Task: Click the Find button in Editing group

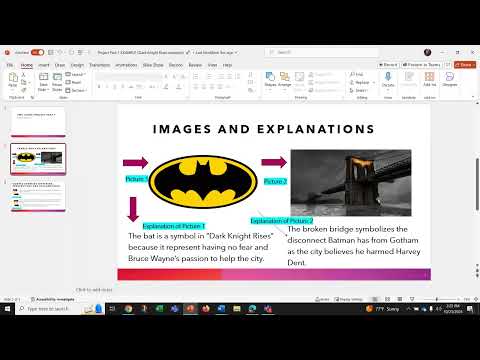Action: pyautogui.click(x=357, y=74)
